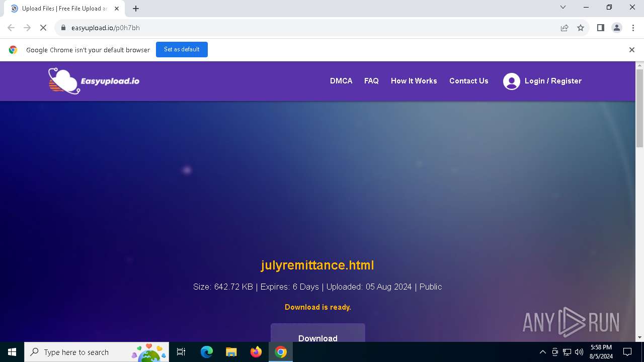
Task: Show hidden system tray icons
Action: [542, 352]
